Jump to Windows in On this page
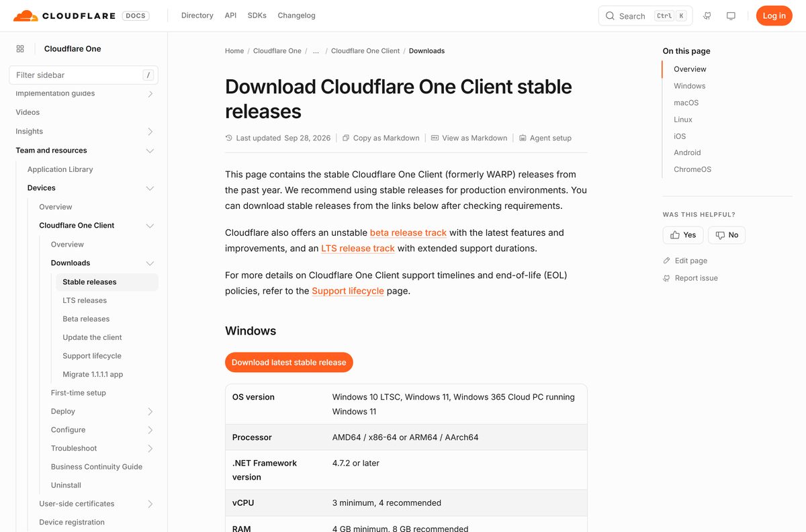The height and width of the screenshot is (532, 806). click(x=690, y=86)
